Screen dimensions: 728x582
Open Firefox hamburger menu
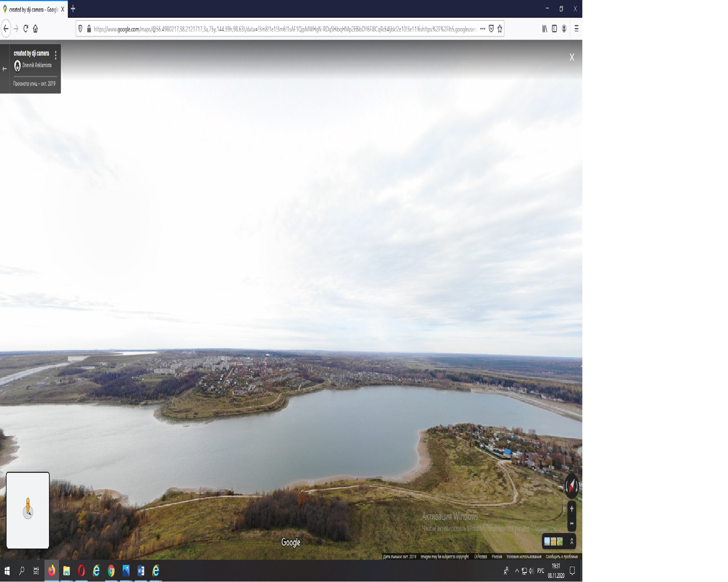[x=576, y=29]
